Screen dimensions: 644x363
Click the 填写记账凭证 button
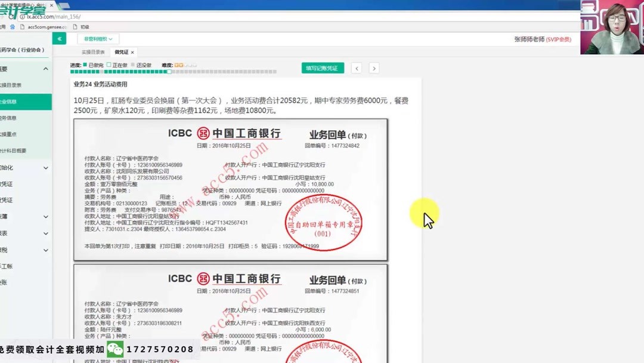tap(323, 68)
